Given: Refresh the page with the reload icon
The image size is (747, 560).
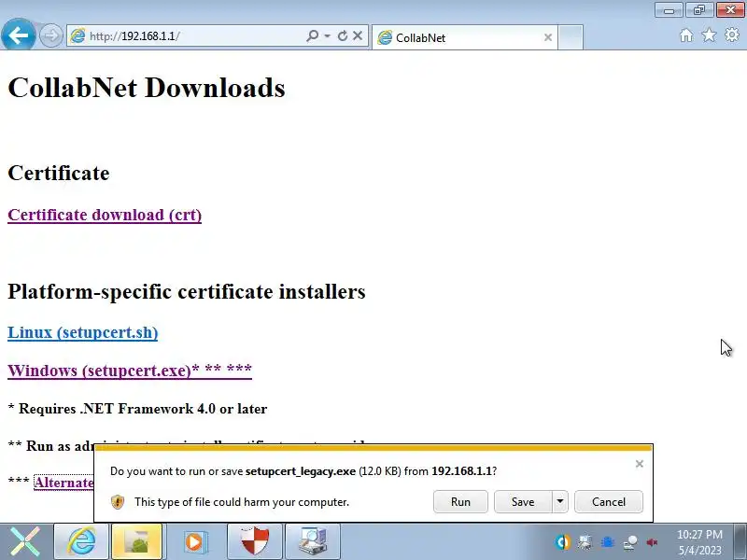Looking at the screenshot, I should (x=342, y=35).
